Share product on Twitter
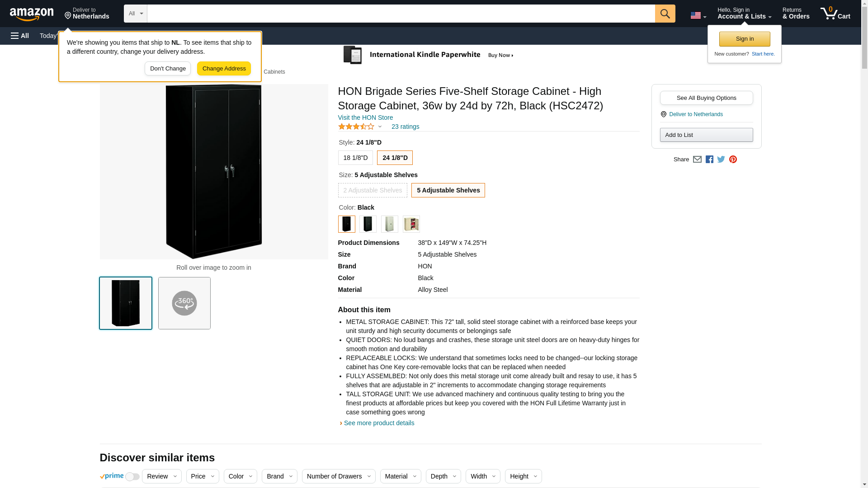 click(x=721, y=160)
